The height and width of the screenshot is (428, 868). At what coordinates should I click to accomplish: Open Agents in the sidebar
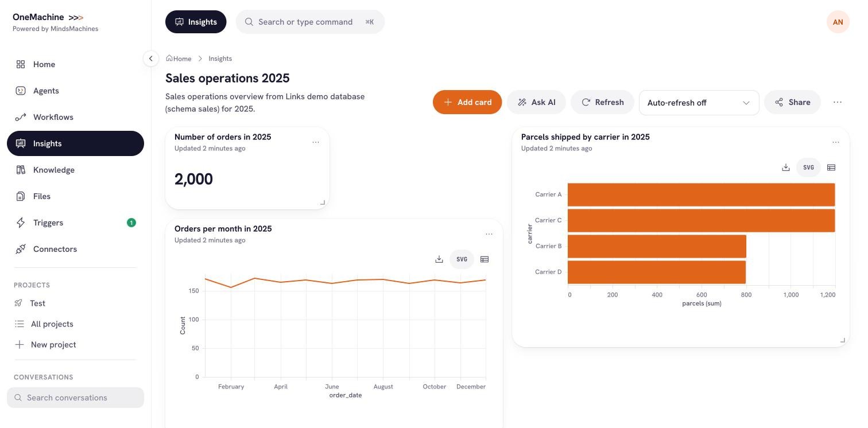click(x=75, y=91)
